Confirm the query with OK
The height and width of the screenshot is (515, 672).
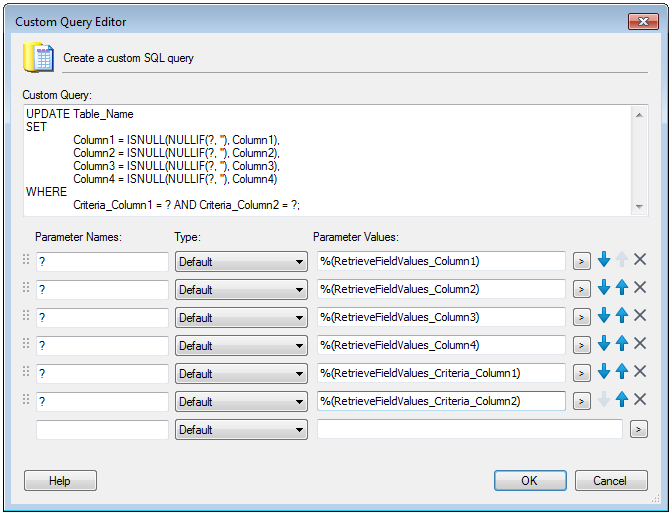[x=530, y=481]
